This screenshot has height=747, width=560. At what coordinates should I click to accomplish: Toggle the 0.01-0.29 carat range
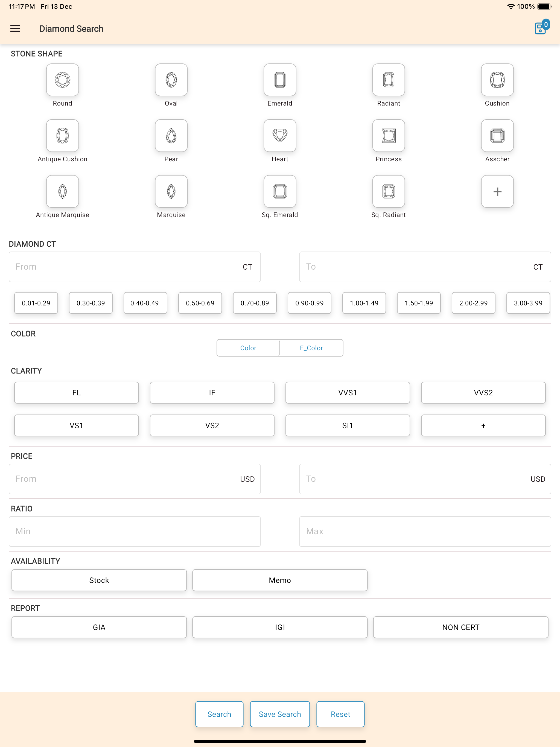pyautogui.click(x=36, y=303)
